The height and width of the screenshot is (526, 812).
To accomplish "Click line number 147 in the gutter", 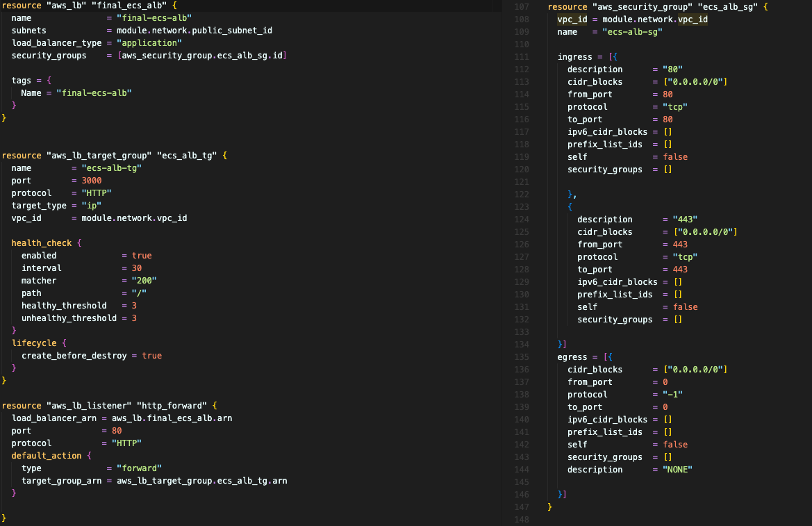I will (x=522, y=507).
